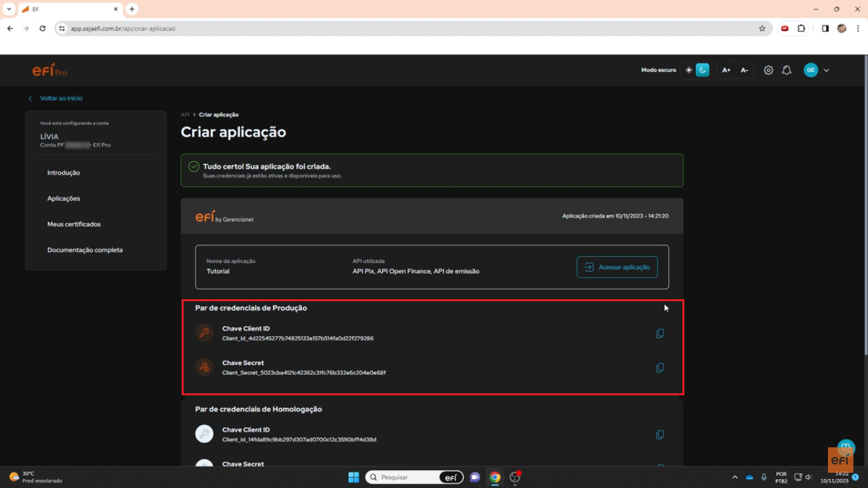The width and height of the screenshot is (868, 488).
Task: Open Meus certificados in the sidebar
Action: 74,224
